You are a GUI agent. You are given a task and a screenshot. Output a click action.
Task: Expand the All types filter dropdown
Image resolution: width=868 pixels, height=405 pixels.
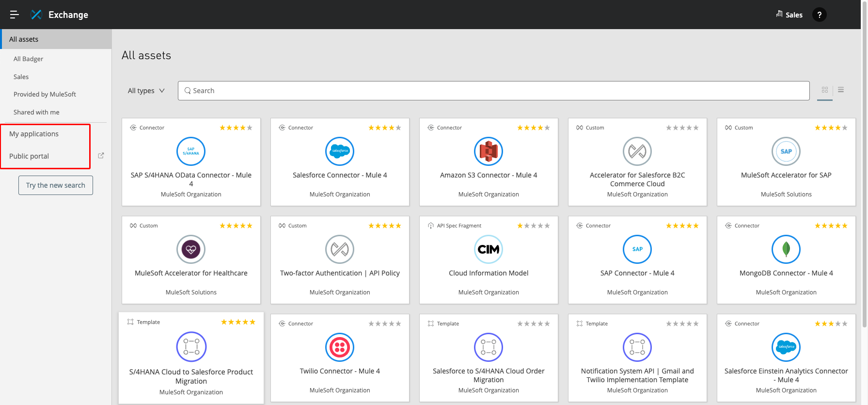(x=146, y=91)
